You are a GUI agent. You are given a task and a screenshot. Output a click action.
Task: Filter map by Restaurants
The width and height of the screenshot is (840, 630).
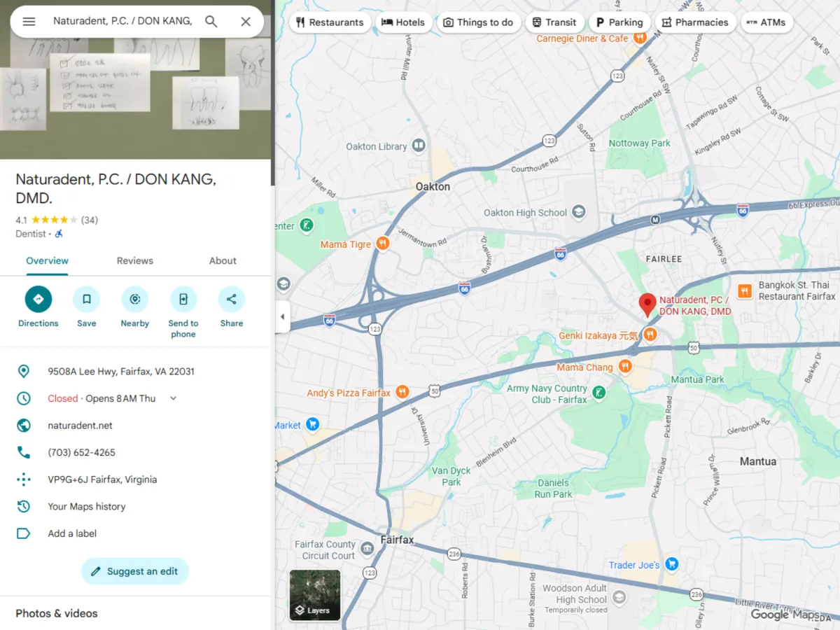coord(330,22)
